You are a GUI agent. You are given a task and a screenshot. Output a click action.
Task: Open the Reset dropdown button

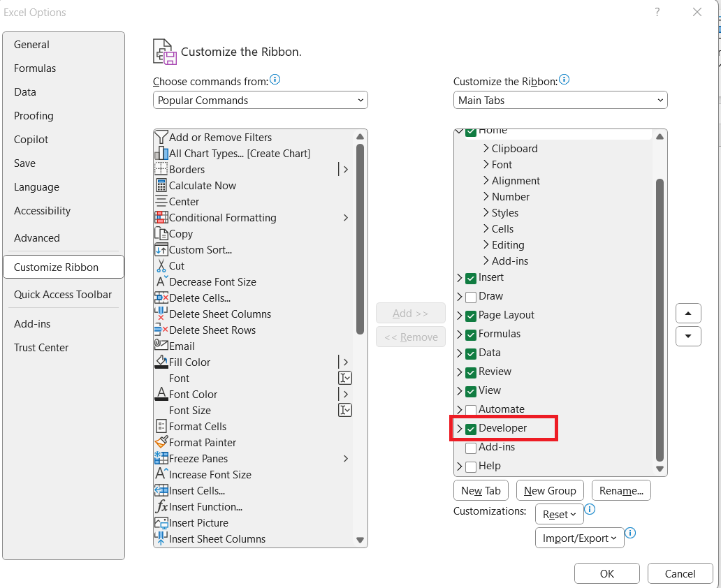(559, 515)
